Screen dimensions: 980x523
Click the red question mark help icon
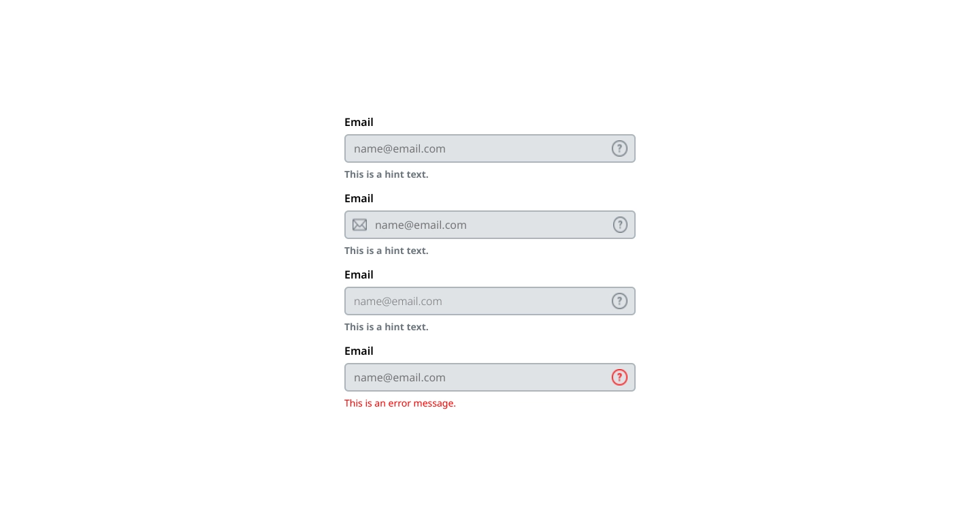click(x=619, y=377)
